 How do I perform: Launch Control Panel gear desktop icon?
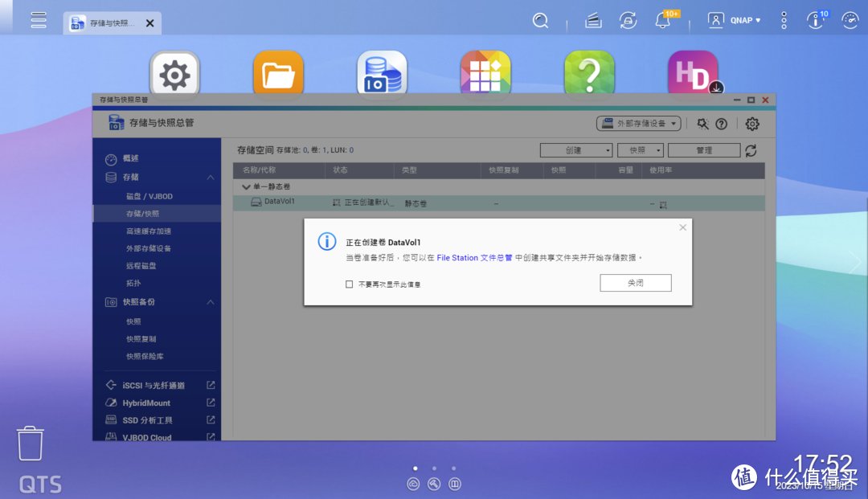coord(174,75)
